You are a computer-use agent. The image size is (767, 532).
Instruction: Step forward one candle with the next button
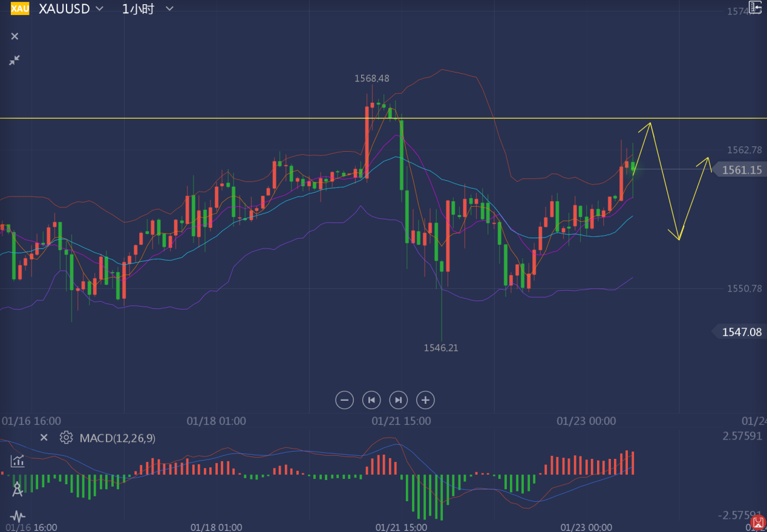(x=398, y=400)
